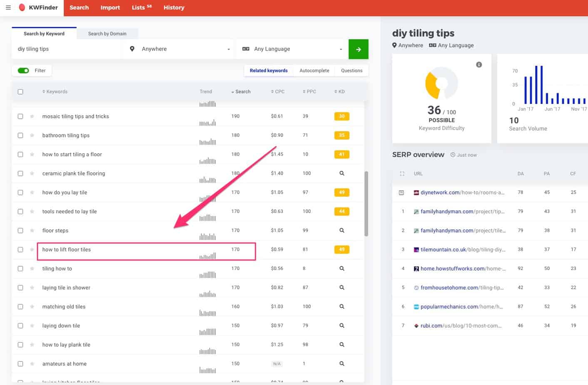Select checkbox for 'how do you lay tile'
Screen dimensions: 588x385
coord(20,192)
